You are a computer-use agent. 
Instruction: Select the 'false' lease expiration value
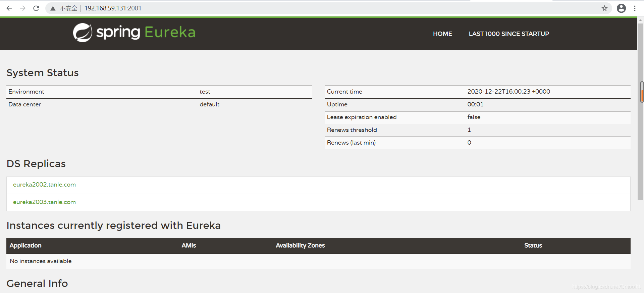point(474,117)
